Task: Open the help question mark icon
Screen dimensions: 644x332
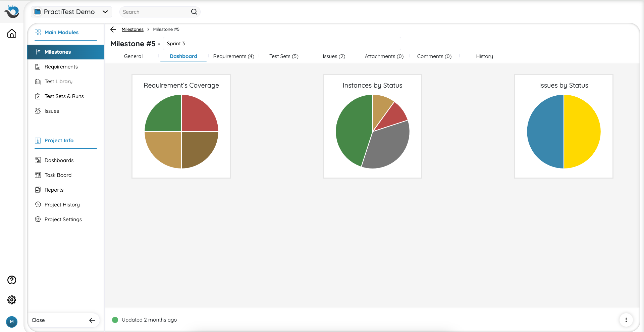Action: (12, 280)
